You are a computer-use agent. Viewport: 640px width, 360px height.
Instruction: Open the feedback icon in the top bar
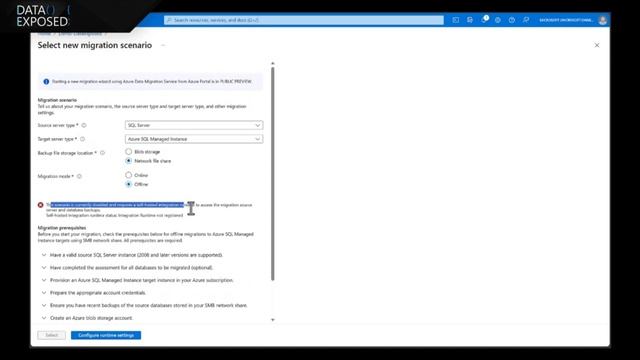click(526, 20)
